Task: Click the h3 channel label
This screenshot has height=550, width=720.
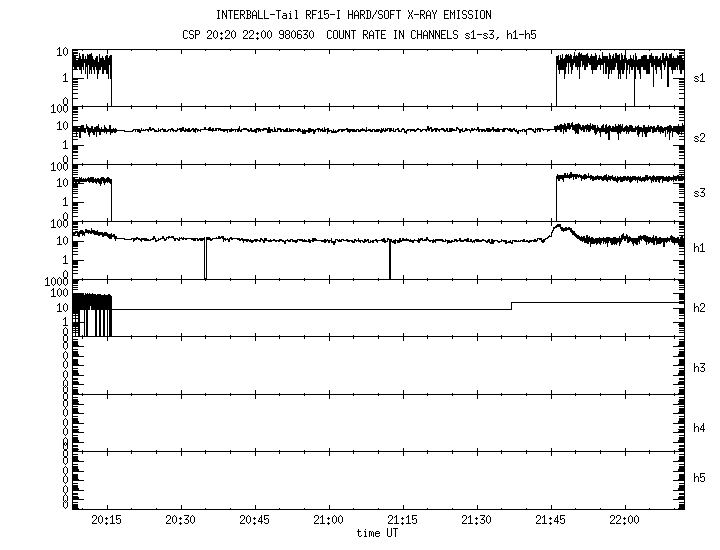Action: [x=700, y=368]
